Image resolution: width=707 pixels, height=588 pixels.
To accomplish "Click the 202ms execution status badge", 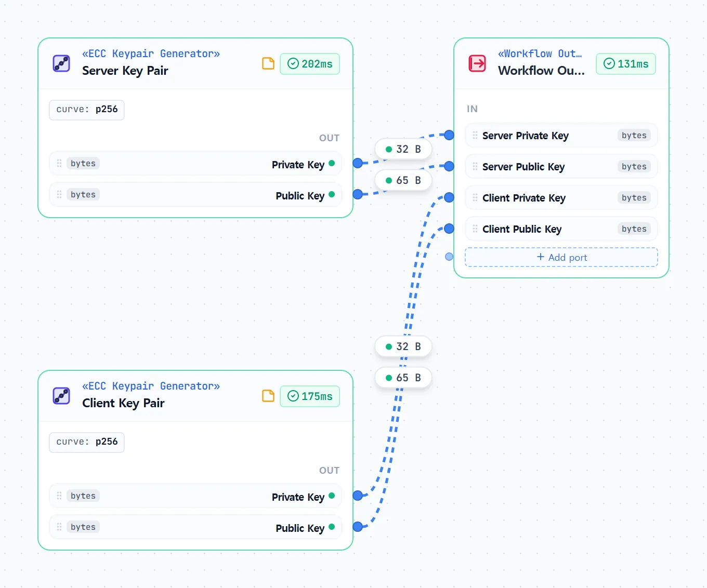I will (310, 64).
